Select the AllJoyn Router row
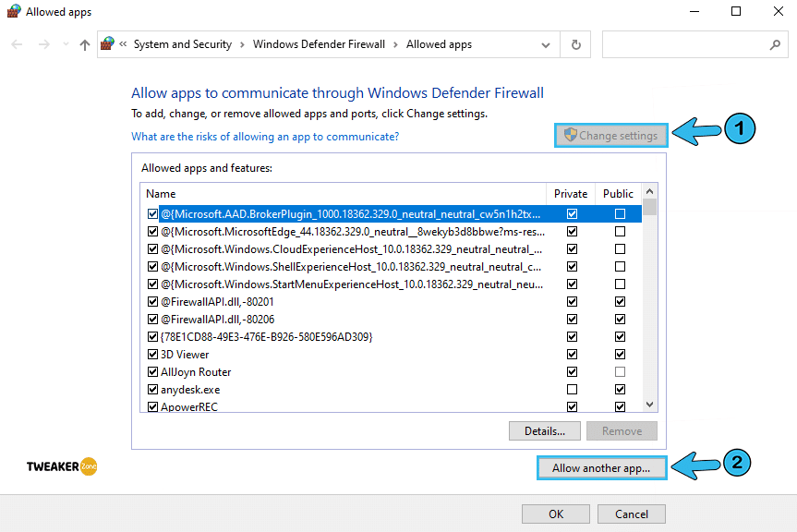Viewport: 797px width, 532px height. (x=392, y=372)
